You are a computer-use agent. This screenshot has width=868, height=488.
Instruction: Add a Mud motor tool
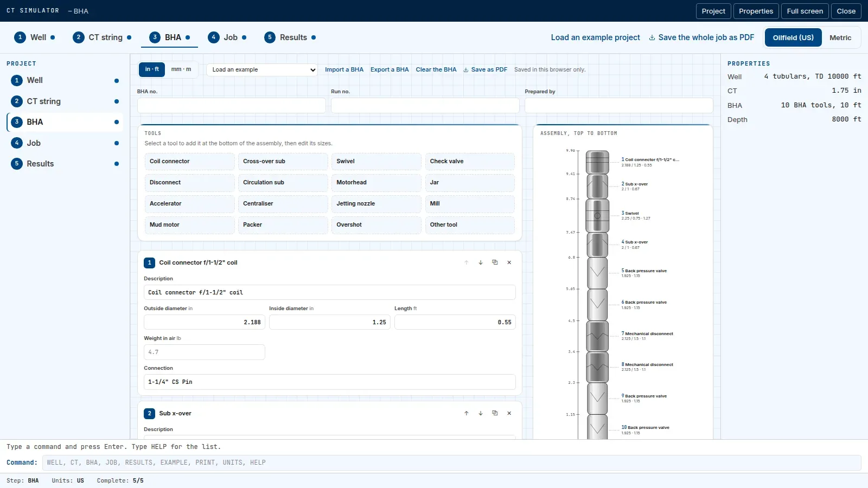(x=189, y=225)
